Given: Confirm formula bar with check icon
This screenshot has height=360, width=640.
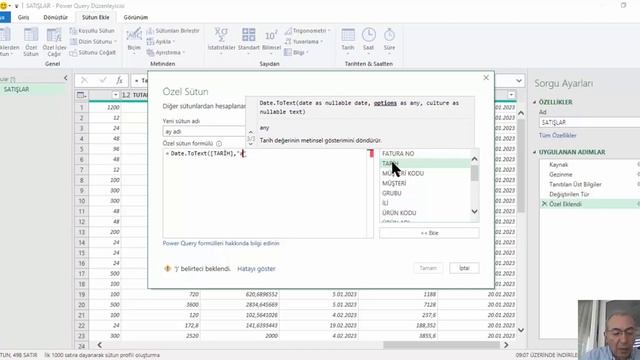Looking at the screenshot, I should coord(102,80).
